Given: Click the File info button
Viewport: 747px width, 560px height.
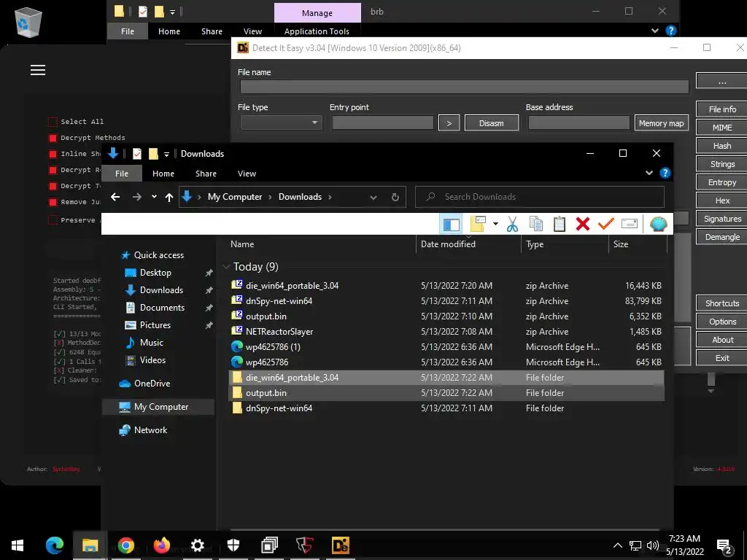Looking at the screenshot, I should coord(721,109).
